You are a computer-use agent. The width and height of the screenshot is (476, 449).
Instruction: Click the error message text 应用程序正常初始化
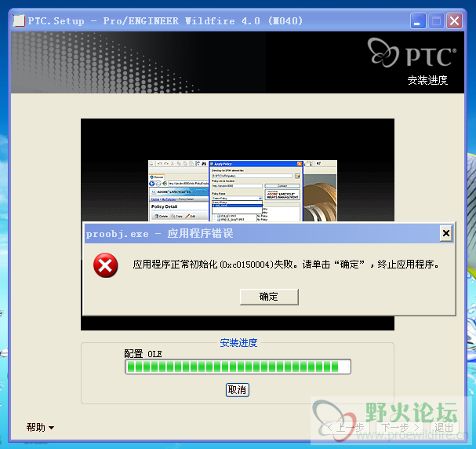(287, 265)
